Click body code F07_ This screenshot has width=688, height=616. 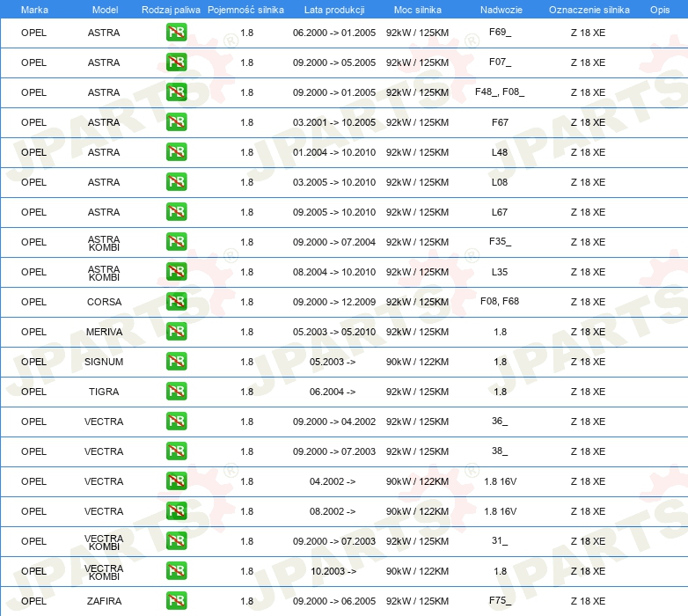(500, 62)
